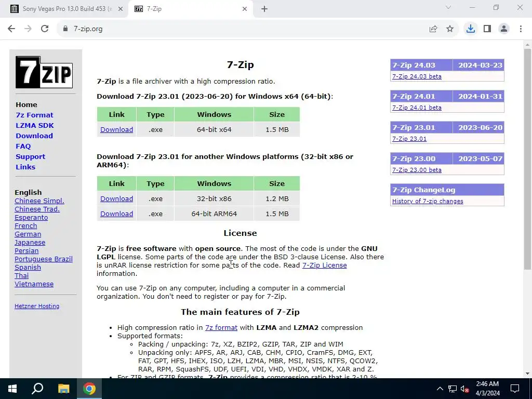Switch language to French
The width and height of the screenshot is (532, 399).
pos(26,225)
